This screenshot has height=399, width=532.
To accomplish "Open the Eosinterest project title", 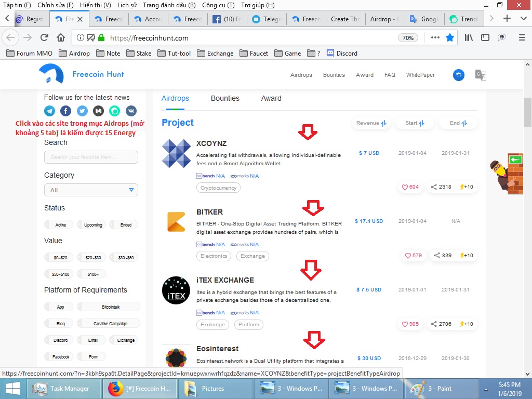I will pyautogui.click(x=218, y=349).
